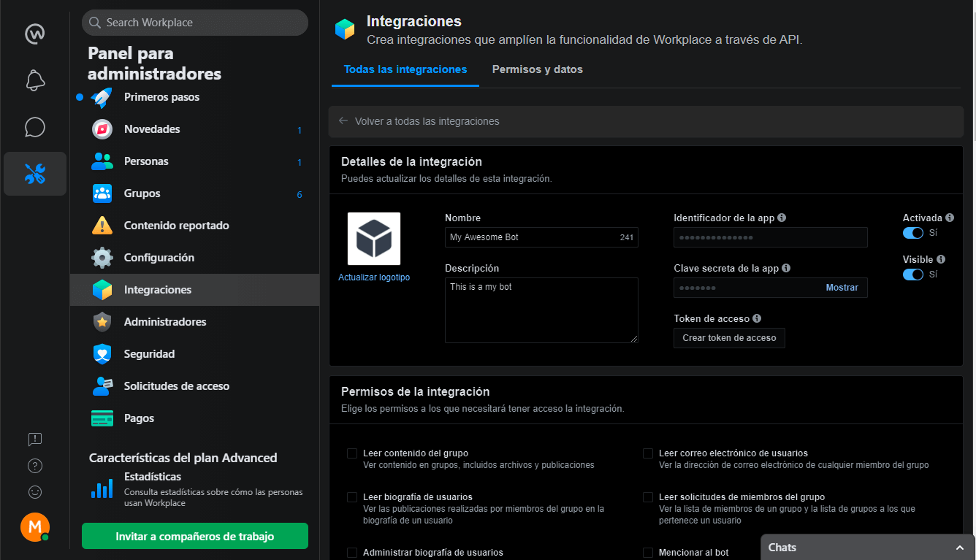Open the notifications bell icon
Viewport: 976px width, 560px height.
tap(35, 80)
